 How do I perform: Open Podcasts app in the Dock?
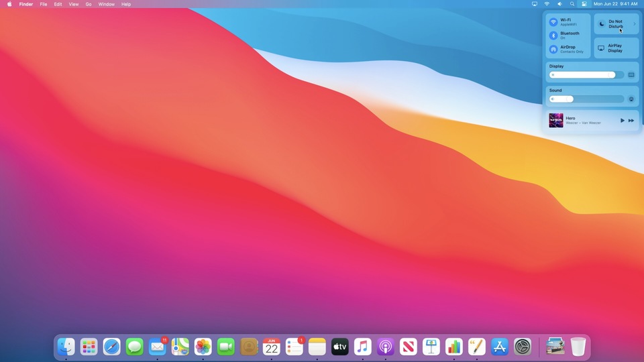386,347
